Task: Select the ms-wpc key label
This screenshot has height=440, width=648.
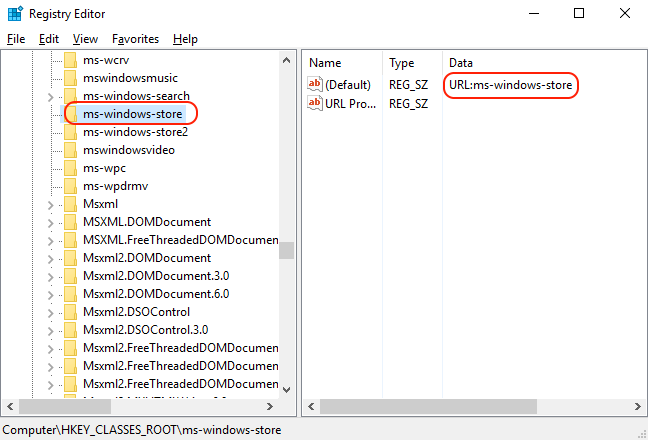Action: click(x=104, y=168)
